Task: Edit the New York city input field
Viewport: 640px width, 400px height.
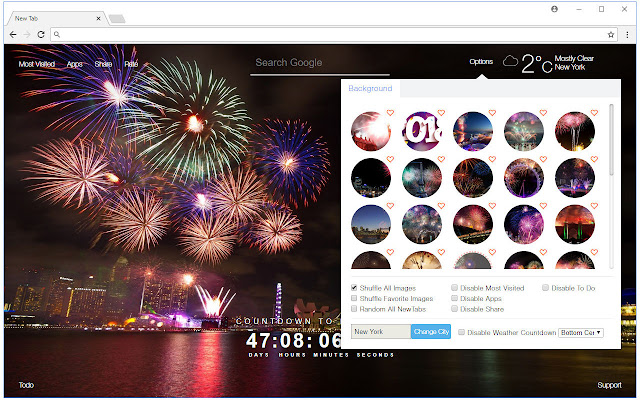Action: pos(381,331)
